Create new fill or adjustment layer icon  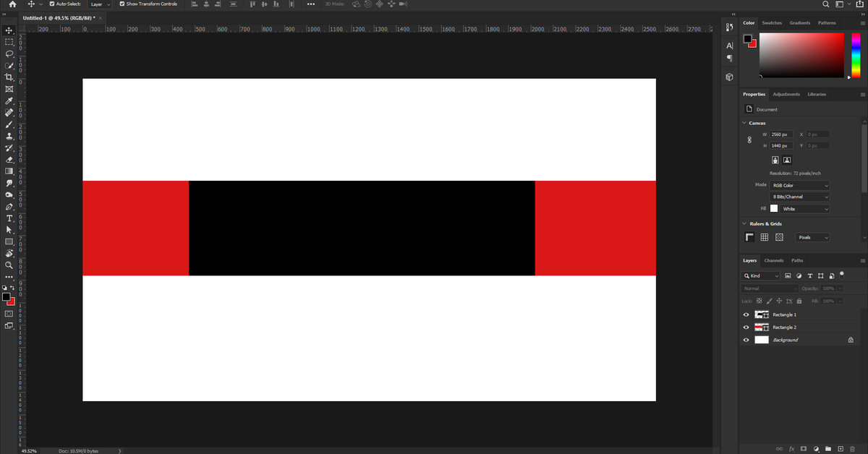tap(816, 449)
